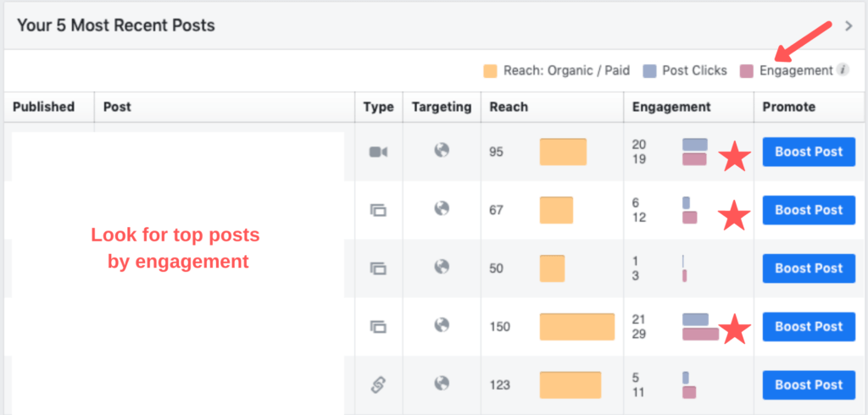Sort by the Reach column header

(509, 107)
